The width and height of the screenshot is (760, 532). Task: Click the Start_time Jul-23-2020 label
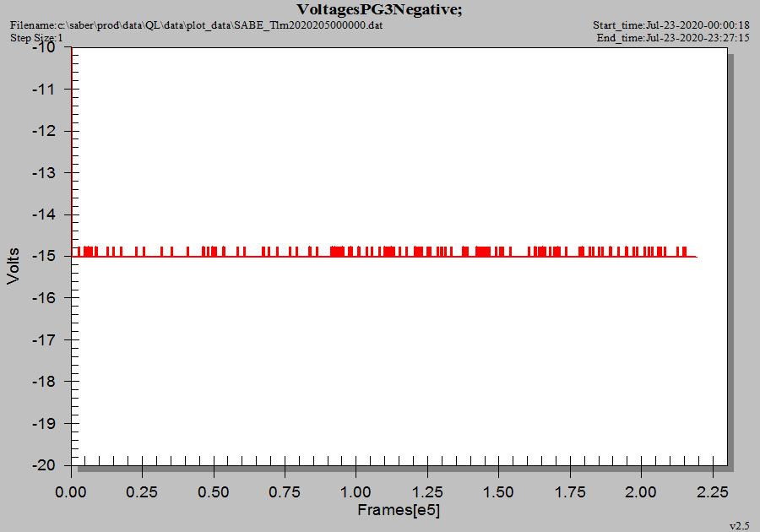pyautogui.click(x=671, y=25)
